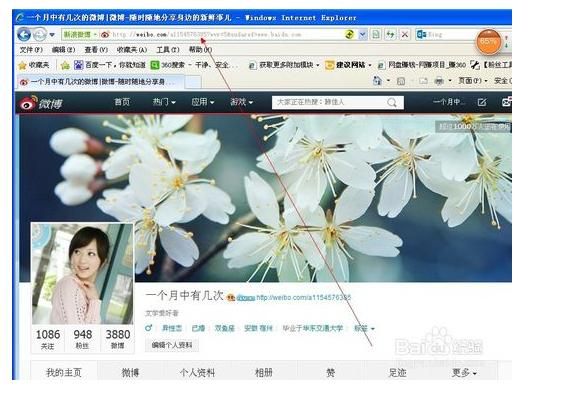Select the 相册 profile tab
The image size is (580, 393).
(264, 372)
